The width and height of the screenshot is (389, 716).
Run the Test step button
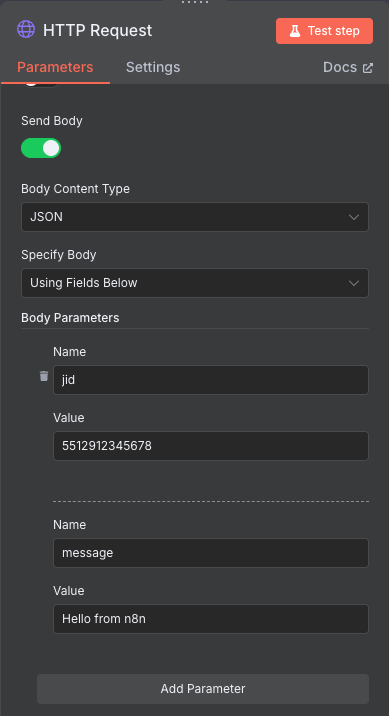(x=324, y=31)
